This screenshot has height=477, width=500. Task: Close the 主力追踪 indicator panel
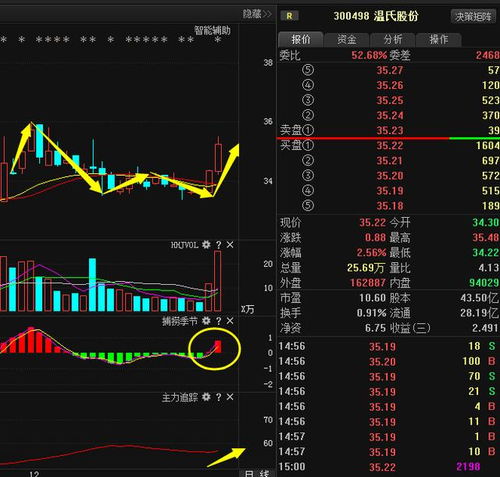(x=230, y=397)
